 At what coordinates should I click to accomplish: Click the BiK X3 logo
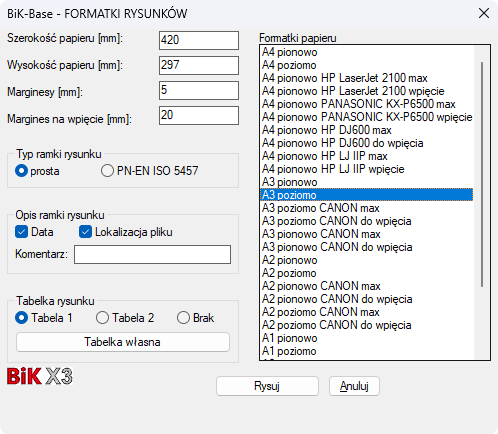(x=40, y=376)
